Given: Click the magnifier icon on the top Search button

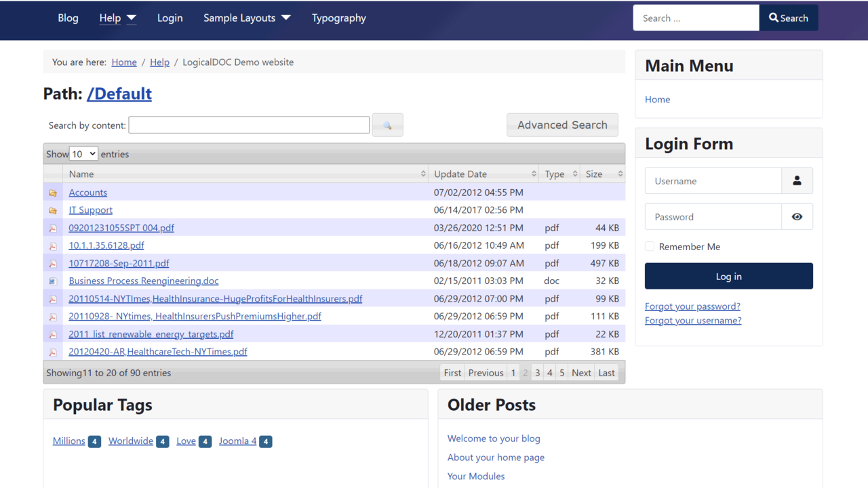Looking at the screenshot, I should point(774,17).
